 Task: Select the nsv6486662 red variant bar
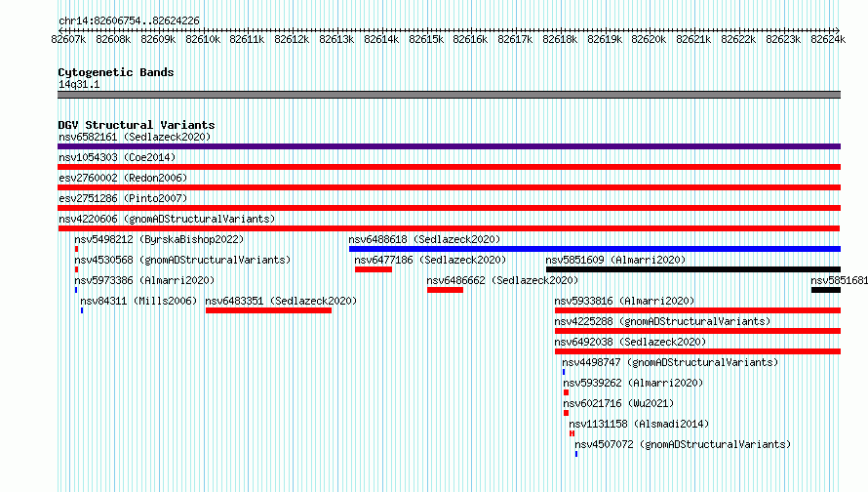445,290
